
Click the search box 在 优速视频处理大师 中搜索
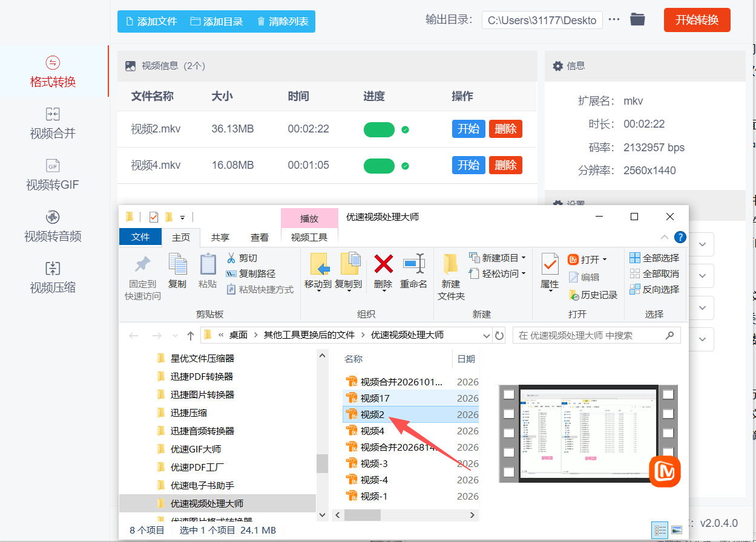pyautogui.click(x=596, y=335)
